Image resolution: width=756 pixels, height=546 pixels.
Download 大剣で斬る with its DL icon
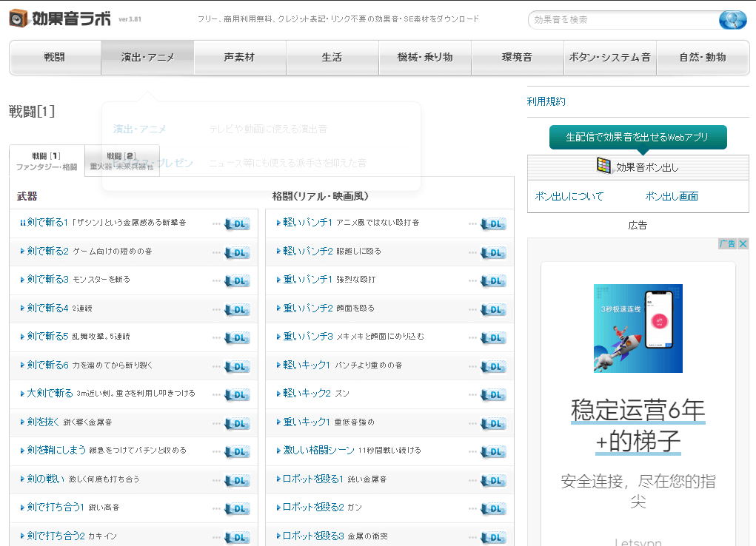237,394
